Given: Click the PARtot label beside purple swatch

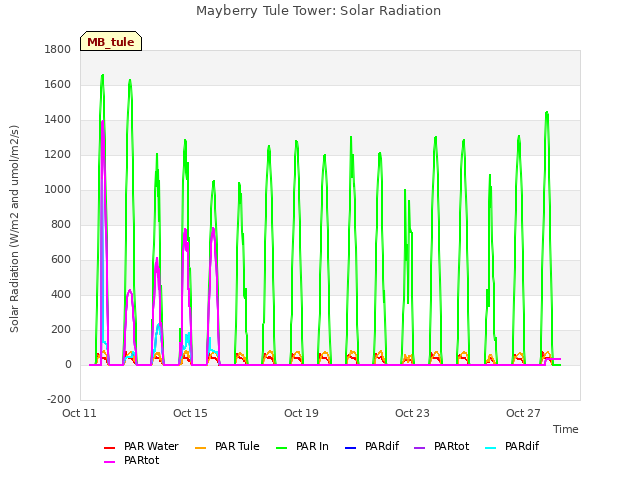Looking at the screenshot, I should coord(452,447).
